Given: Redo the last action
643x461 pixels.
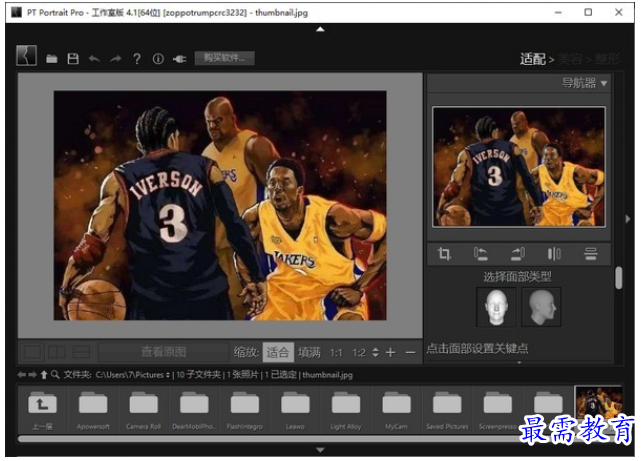Looking at the screenshot, I should 116,59.
